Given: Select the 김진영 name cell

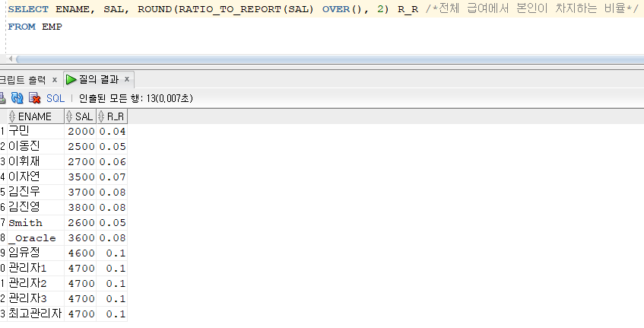Looking at the screenshot, I should click(36, 207).
